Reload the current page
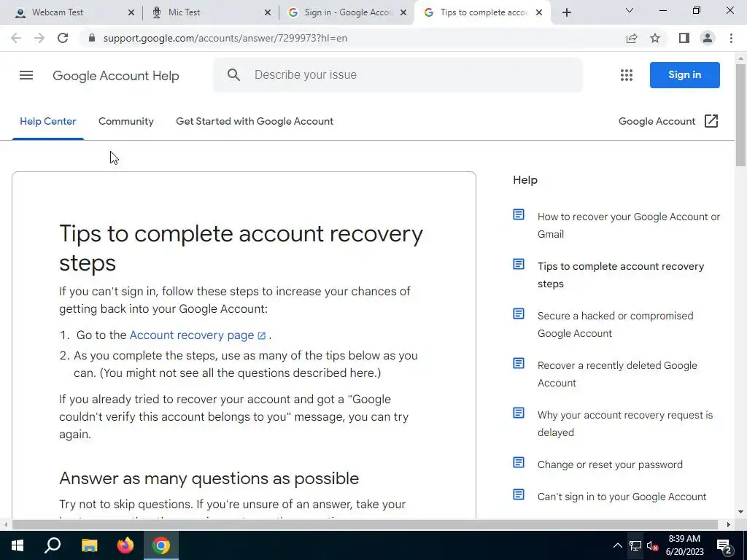The image size is (747, 560). pos(63,38)
